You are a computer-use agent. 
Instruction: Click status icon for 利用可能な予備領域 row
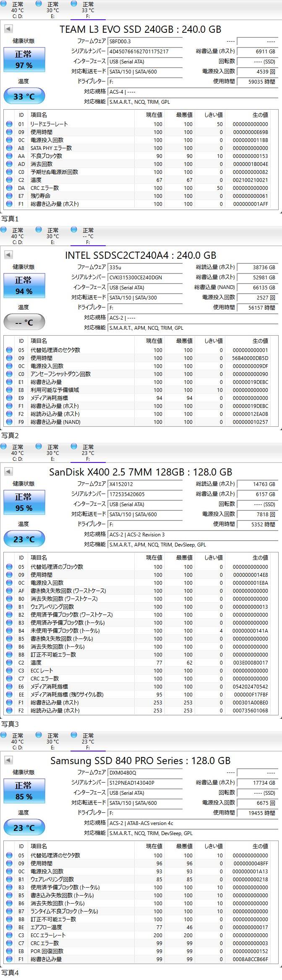tap(9, 390)
